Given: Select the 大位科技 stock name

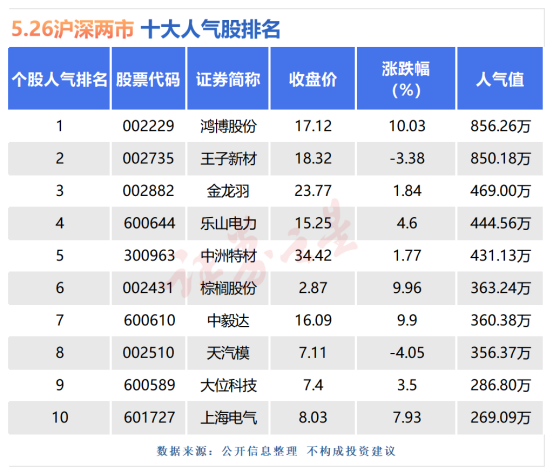Looking at the screenshot, I should coord(228,385).
